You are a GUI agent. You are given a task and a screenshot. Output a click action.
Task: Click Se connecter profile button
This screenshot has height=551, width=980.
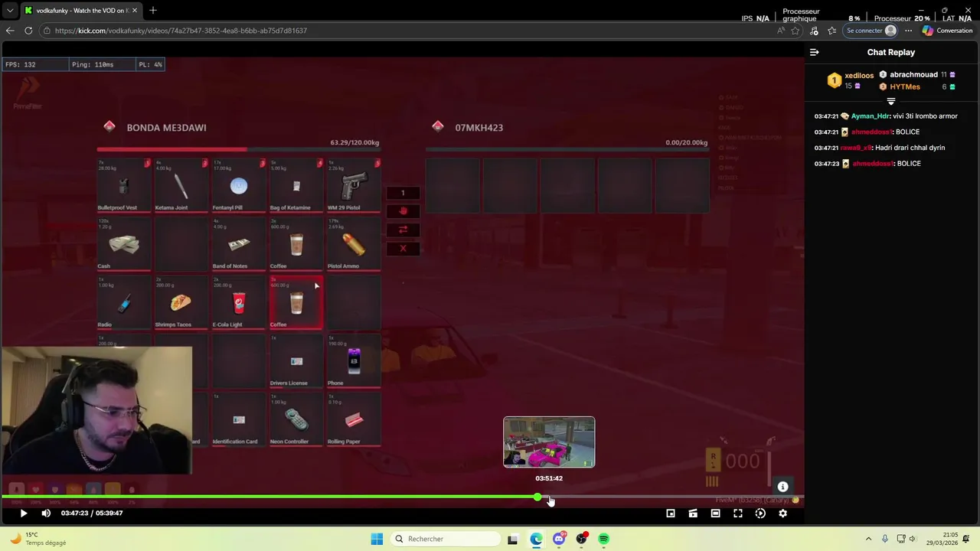pyautogui.click(x=871, y=31)
